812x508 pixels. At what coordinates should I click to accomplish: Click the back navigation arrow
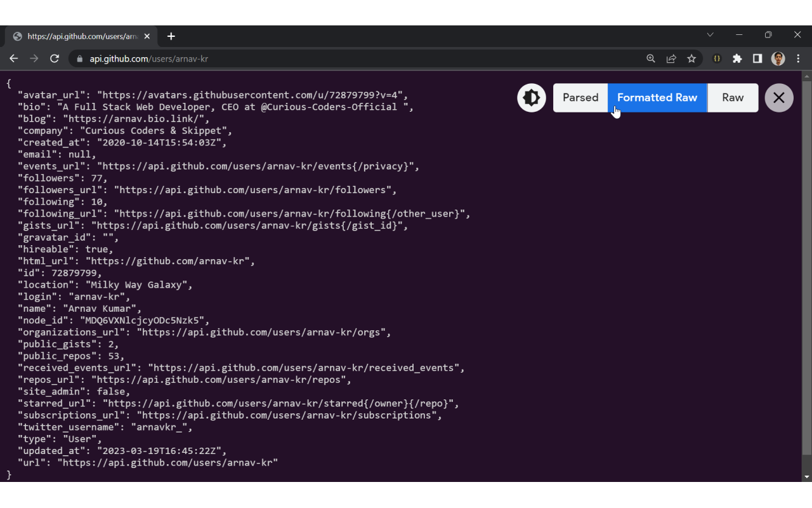coord(13,58)
